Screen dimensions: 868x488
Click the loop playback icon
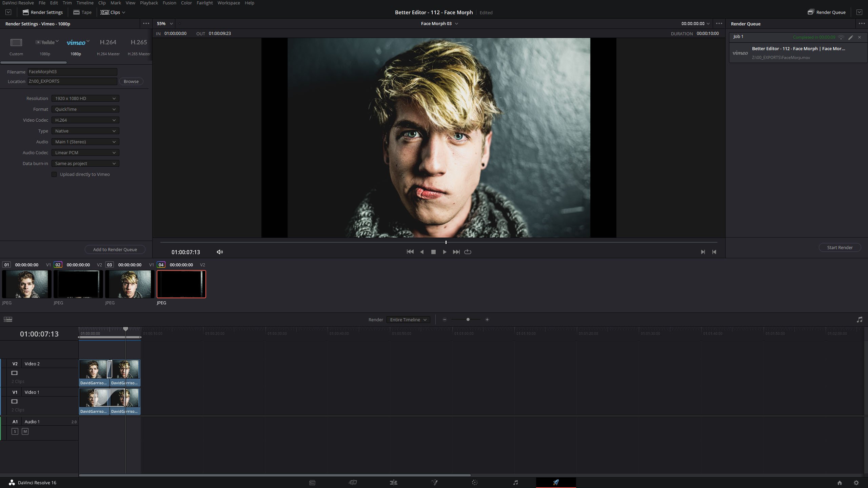[x=468, y=252]
